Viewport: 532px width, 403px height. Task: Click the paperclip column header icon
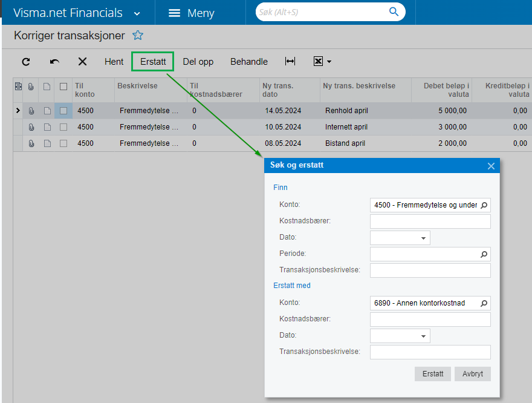pos(31,87)
